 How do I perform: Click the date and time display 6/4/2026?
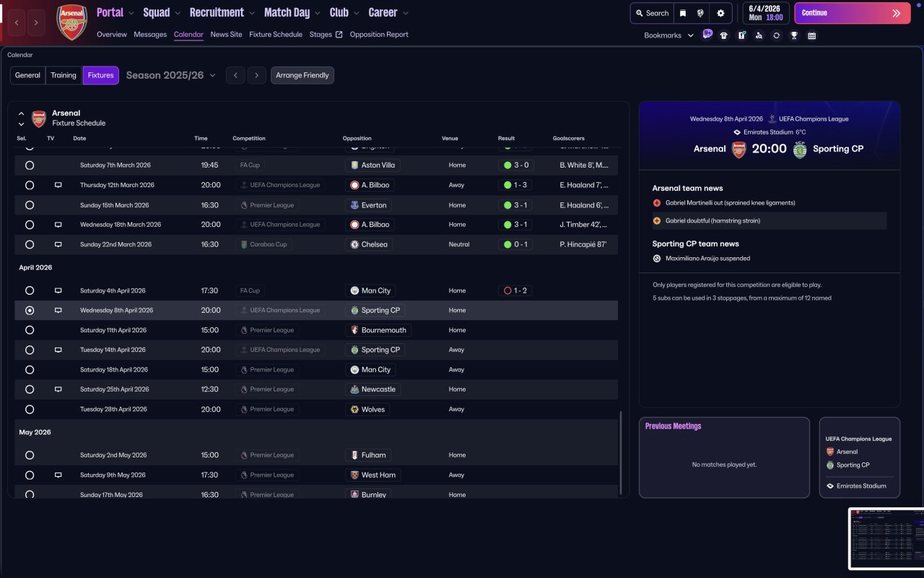pos(765,13)
